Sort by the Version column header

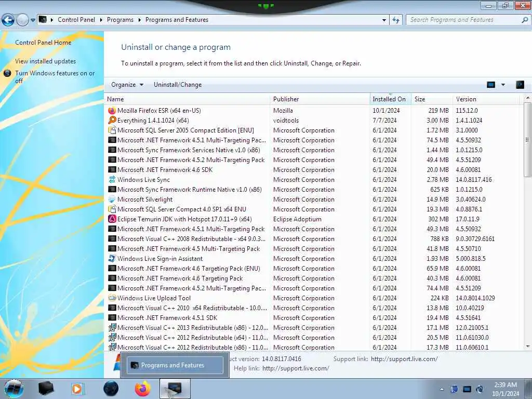pyautogui.click(x=486, y=99)
